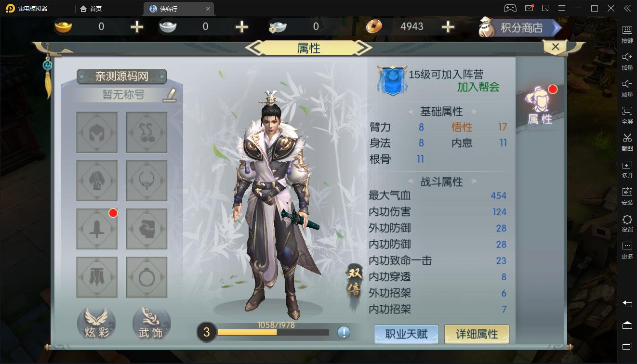Edit the title with pencil icon
Viewport: 637px width, 364px height.
coord(169,95)
